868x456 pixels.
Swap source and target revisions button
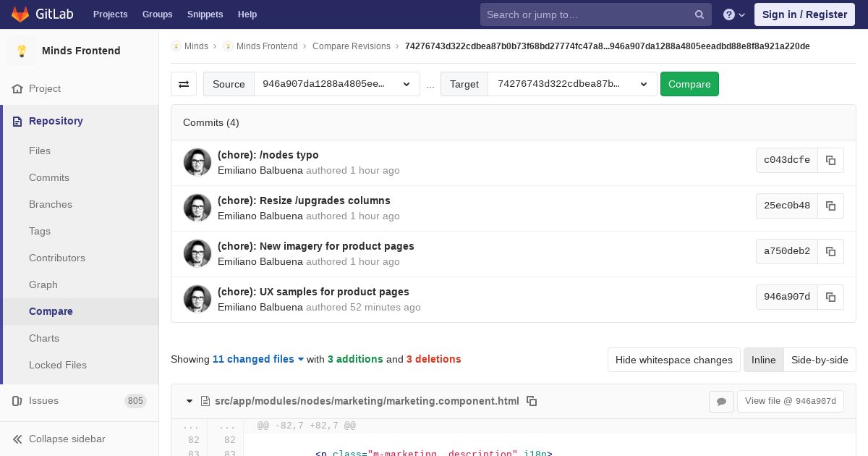184,84
